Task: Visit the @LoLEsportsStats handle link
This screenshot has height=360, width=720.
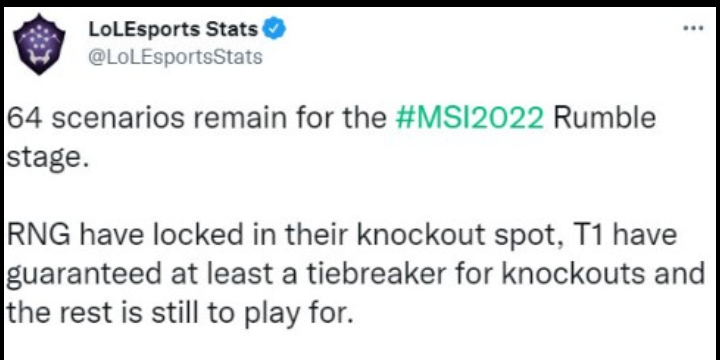Action: point(174,57)
